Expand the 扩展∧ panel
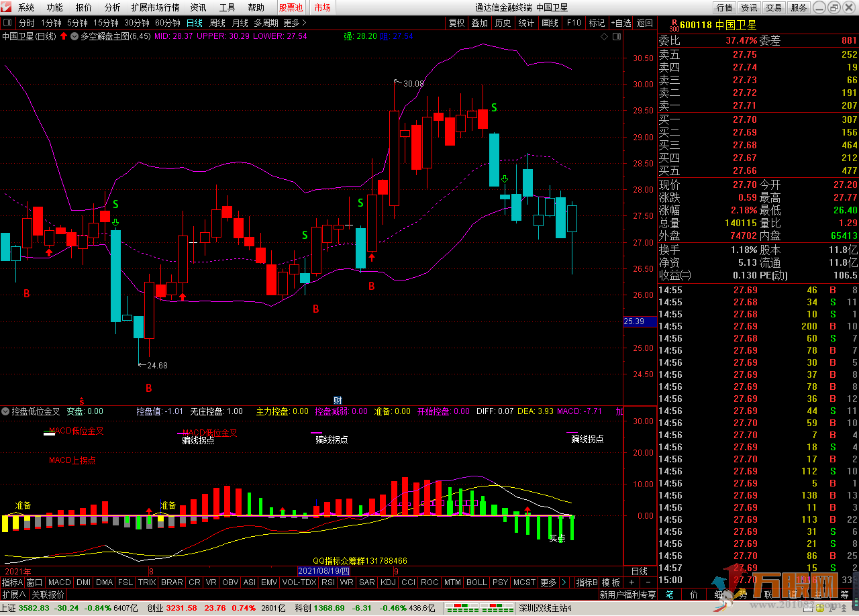Viewport: 859px width, 616px height. tap(13, 595)
